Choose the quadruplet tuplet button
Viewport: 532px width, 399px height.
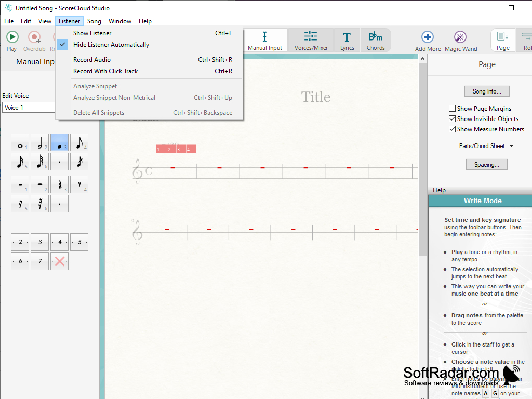pos(59,242)
